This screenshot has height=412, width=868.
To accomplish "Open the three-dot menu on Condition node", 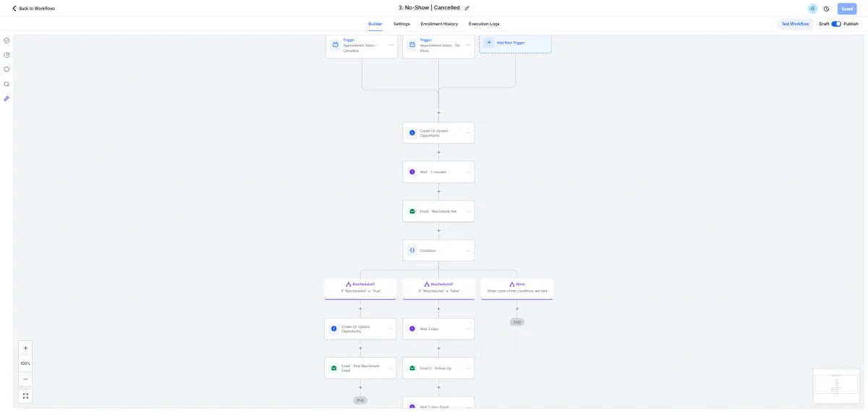I will pyautogui.click(x=469, y=251).
